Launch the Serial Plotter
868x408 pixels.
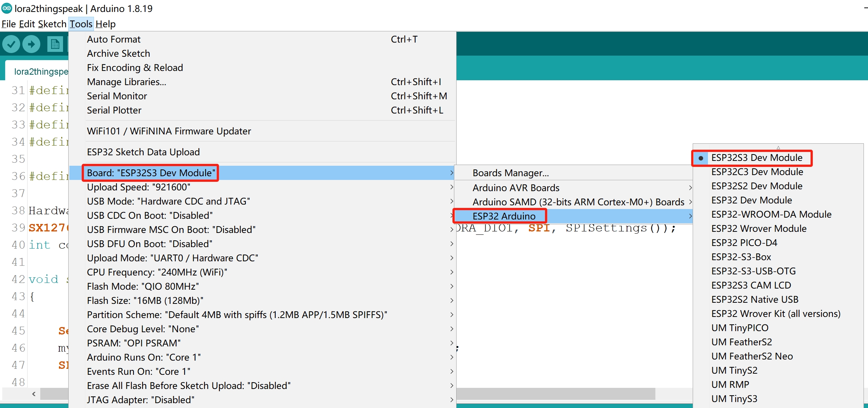263,110
